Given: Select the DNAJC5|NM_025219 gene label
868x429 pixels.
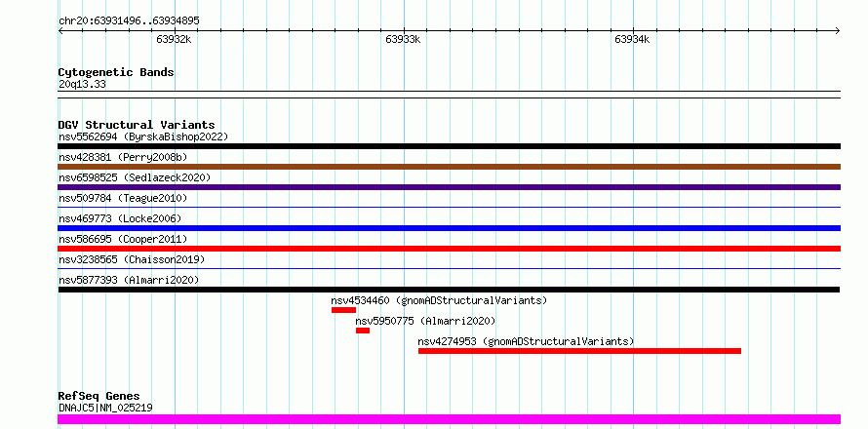Looking at the screenshot, I should [105, 408].
